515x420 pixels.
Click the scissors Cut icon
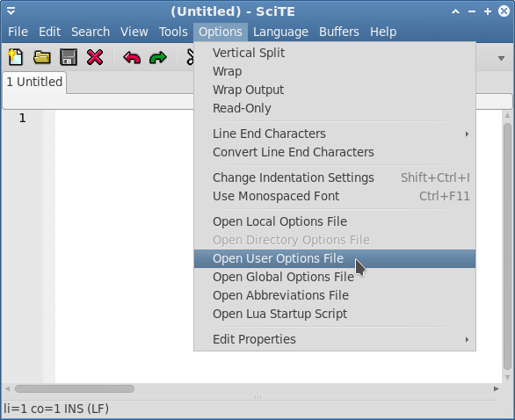pyautogui.click(x=190, y=57)
